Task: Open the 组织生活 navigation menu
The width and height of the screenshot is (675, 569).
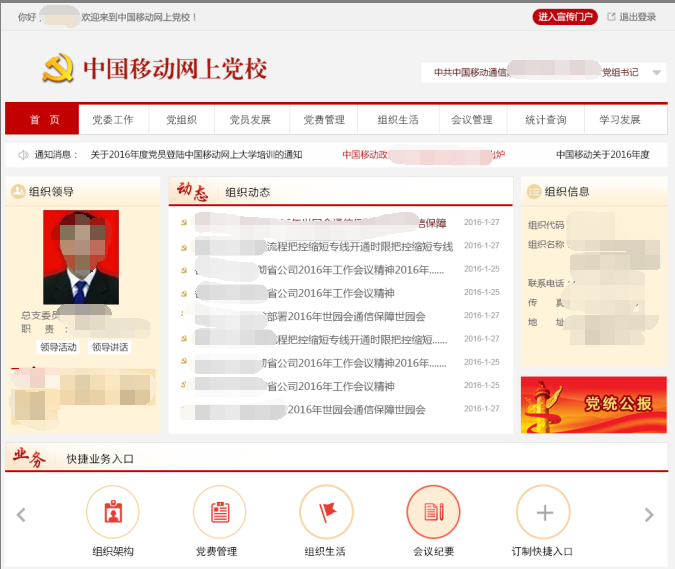Action: (398, 120)
